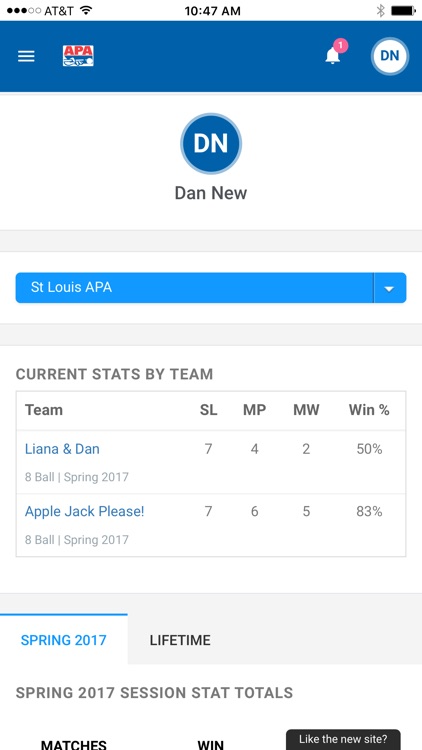Image resolution: width=422 pixels, height=750 pixels.
Task: Open the Liana & Dan team link
Action: pyautogui.click(x=62, y=449)
